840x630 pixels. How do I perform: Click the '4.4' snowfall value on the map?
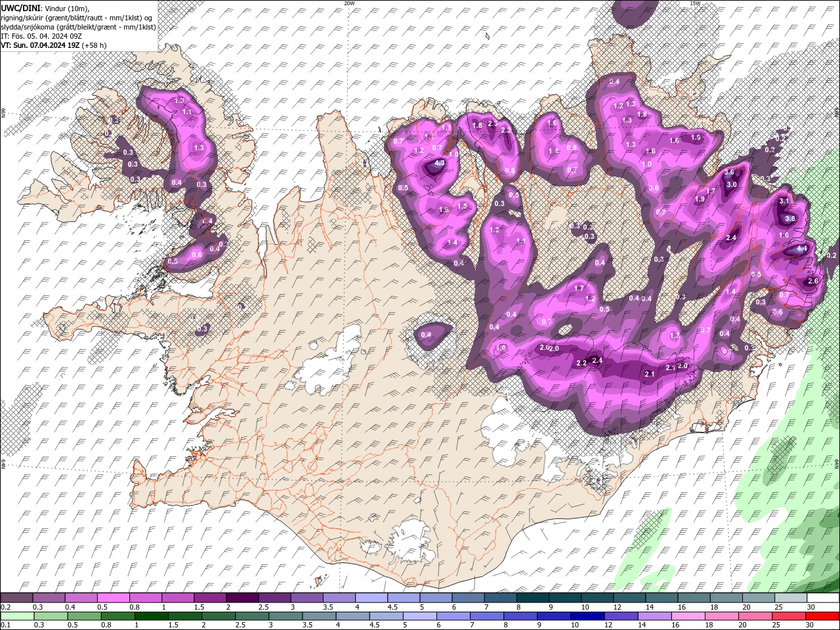(802, 249)
